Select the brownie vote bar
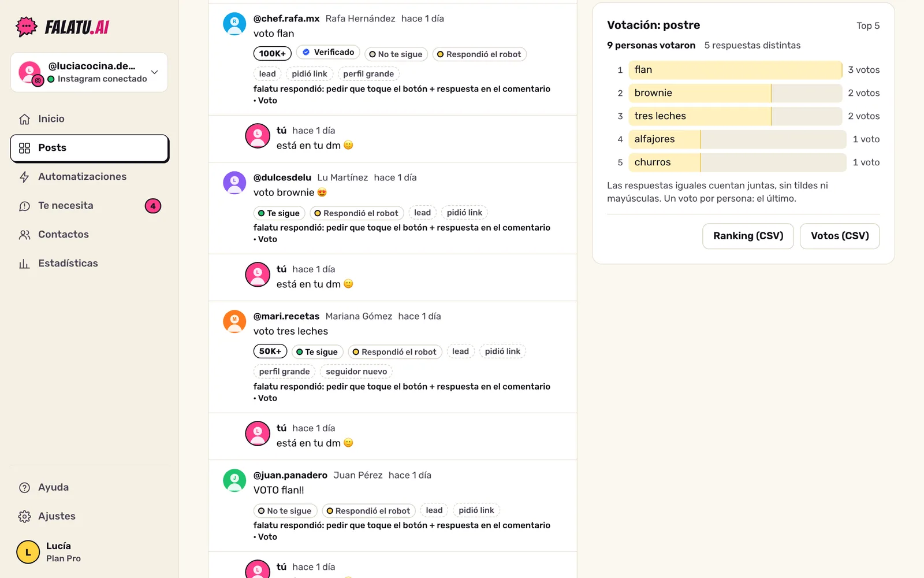 (x=735, y=93)
